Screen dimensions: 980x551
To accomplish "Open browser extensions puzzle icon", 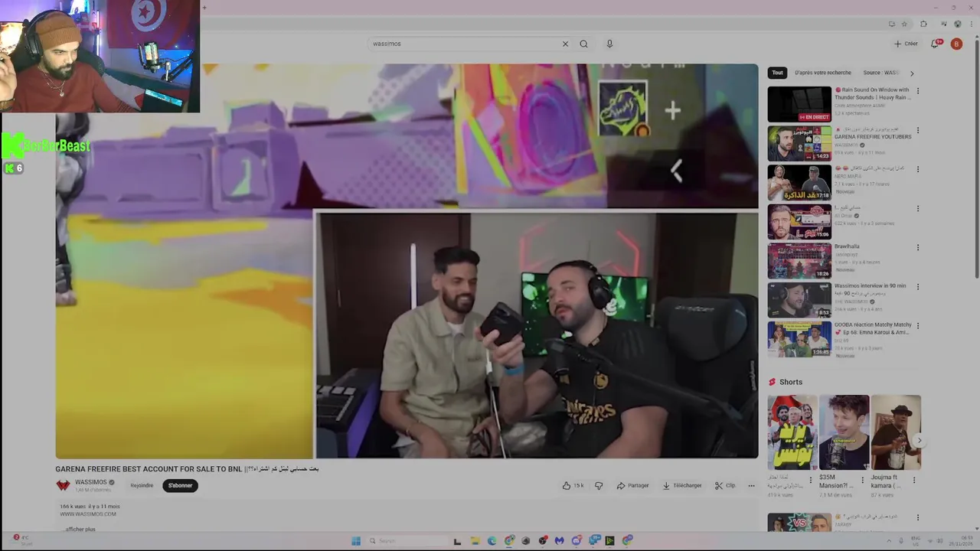I will (923, 24).
